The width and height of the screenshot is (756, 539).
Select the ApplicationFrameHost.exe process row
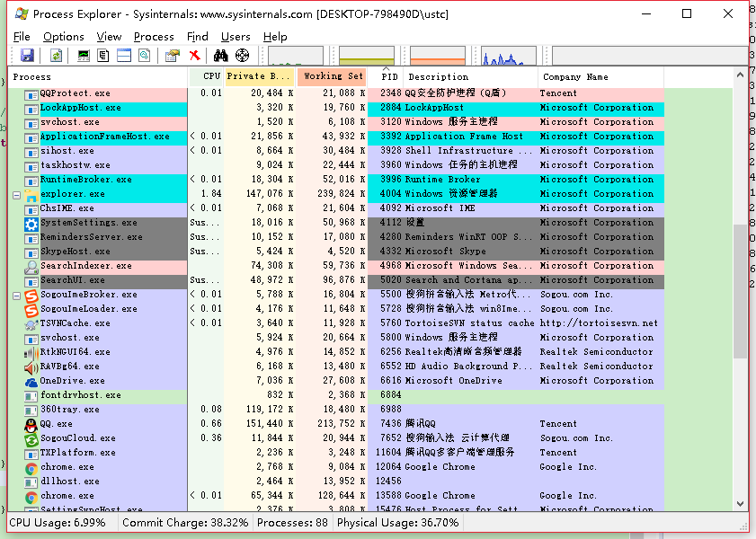336,137
